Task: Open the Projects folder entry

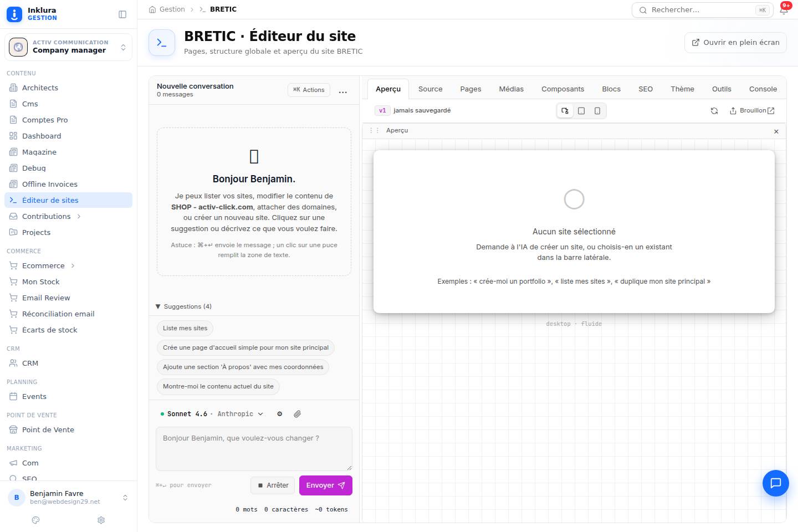Action: click(x=68, y=232)
